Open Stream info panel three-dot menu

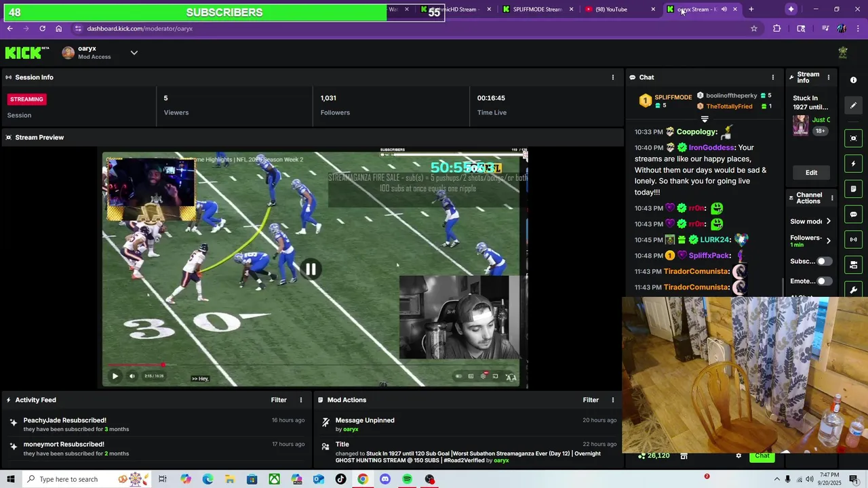tap(828, 77)
